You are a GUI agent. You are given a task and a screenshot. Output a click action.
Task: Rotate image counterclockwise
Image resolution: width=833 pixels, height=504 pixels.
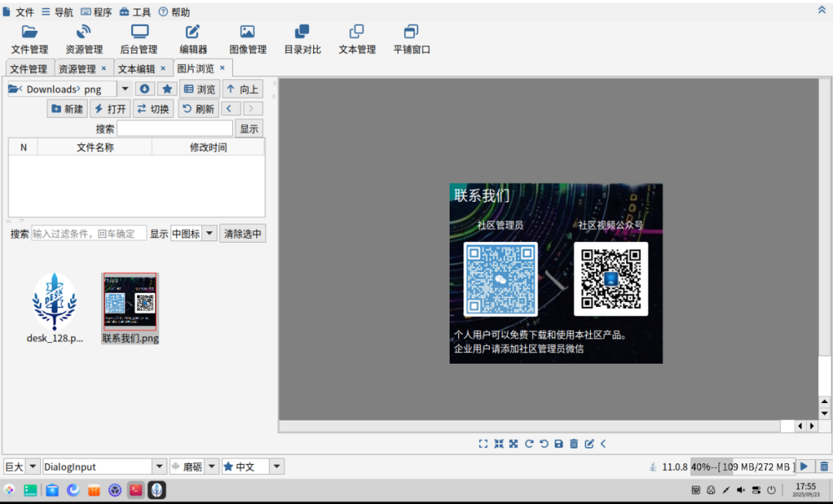click(544, 444)
